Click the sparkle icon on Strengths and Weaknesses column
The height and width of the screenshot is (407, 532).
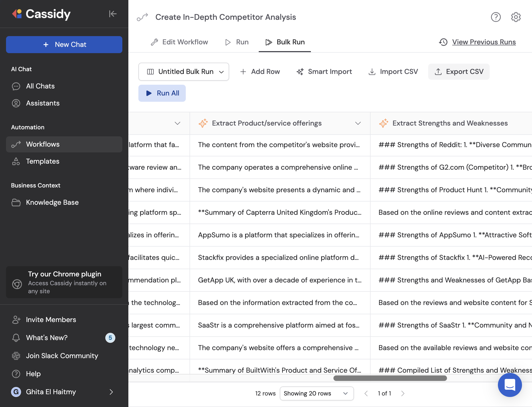pyautogui.click(x=384, y=123)
